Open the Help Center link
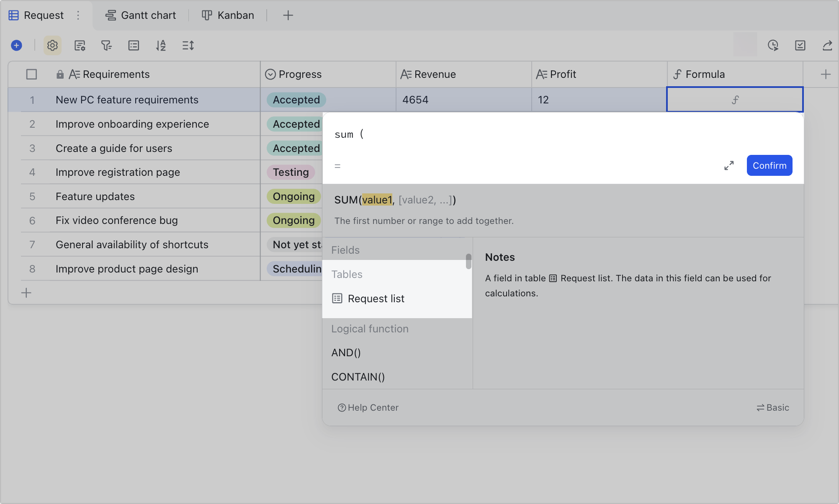Screen dimensions: 839x504 [368, 407]
